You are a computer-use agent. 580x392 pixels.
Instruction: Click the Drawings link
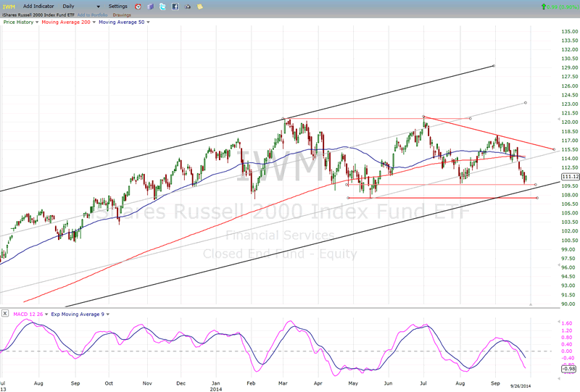pyautogui.click(x=122, y=15)
